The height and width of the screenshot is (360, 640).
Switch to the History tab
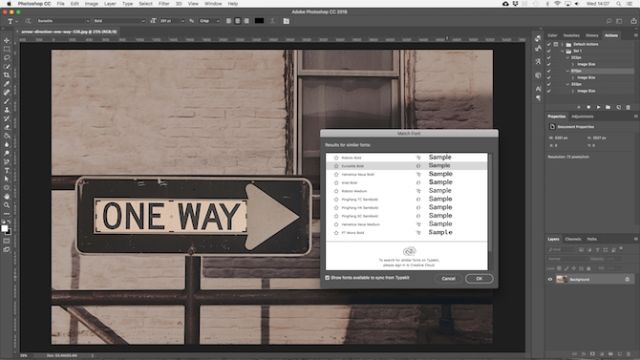(592, 36)
